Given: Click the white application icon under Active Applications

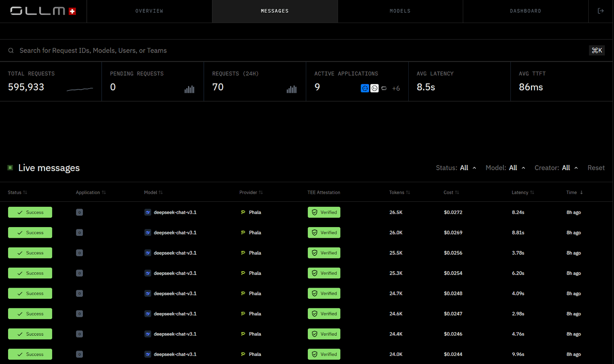Looking at the screenshot, I should tap(375, 88).
